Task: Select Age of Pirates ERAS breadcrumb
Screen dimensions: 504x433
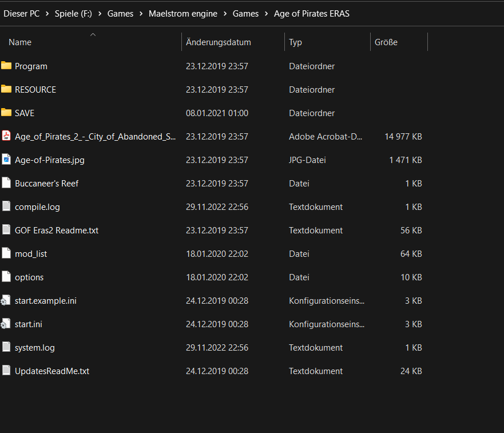Action: pyautogui.click(x=311, y=14)
